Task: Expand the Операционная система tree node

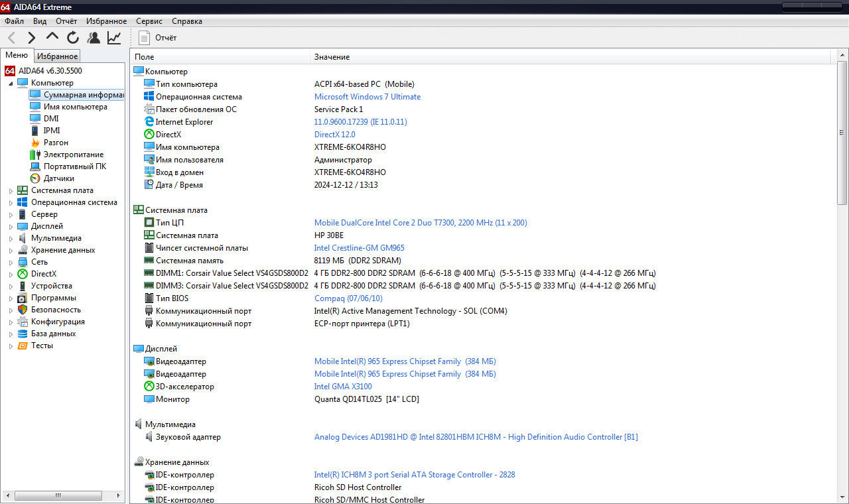Action: coord(11,202)
